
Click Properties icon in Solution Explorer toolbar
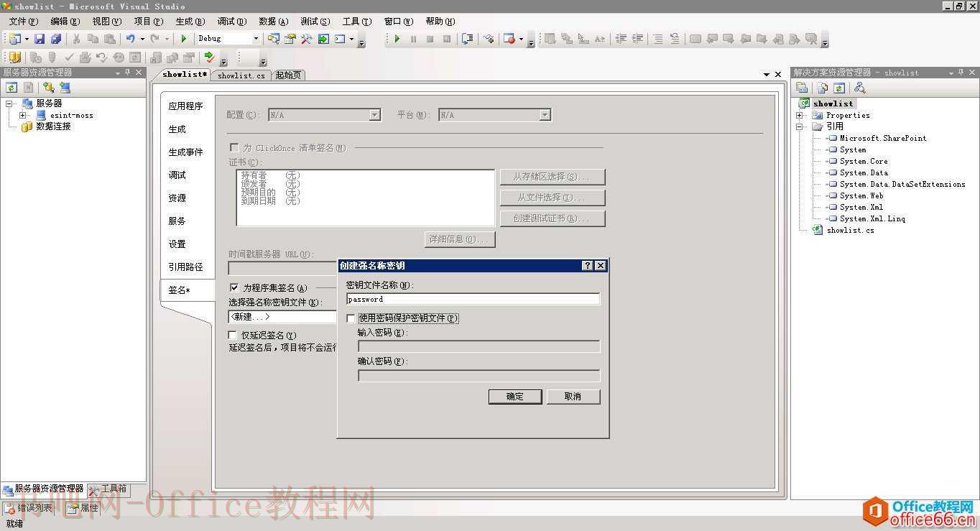click(x=803, y=88)
